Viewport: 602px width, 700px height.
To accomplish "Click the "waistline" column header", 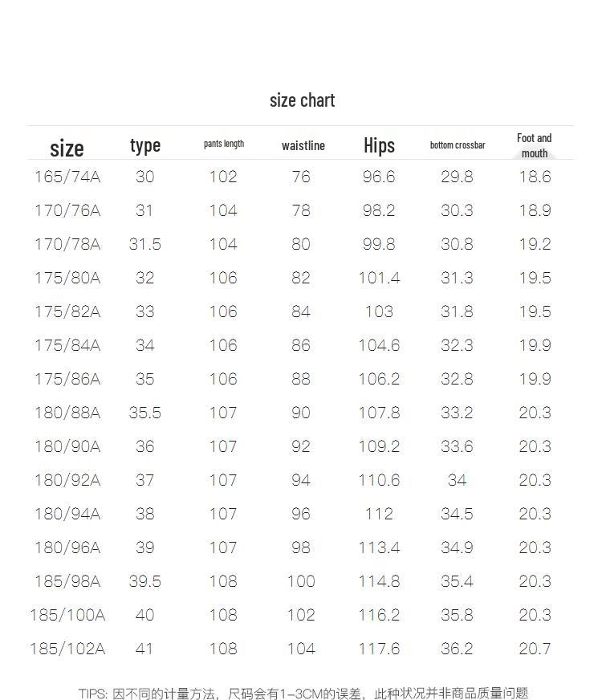I will pos(303,145).
